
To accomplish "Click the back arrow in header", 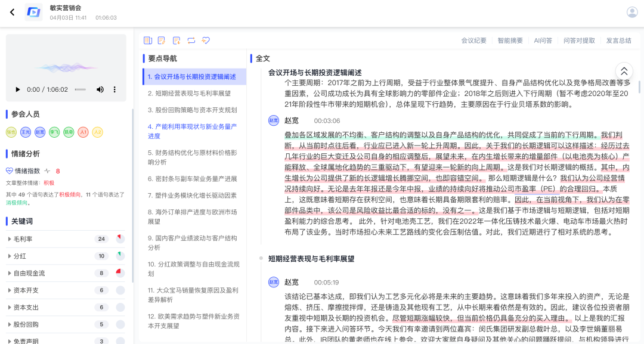I will pos(12,12).
